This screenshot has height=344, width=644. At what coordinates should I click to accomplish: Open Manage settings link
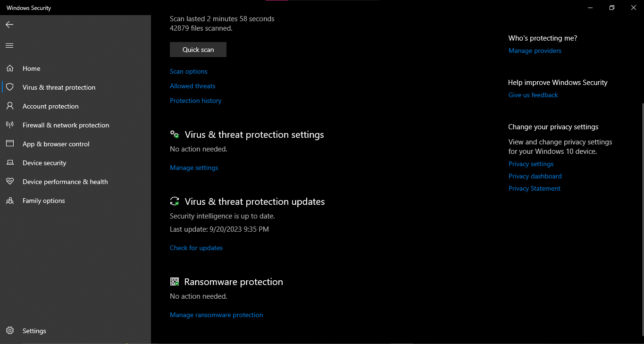[x=194, y=168]
